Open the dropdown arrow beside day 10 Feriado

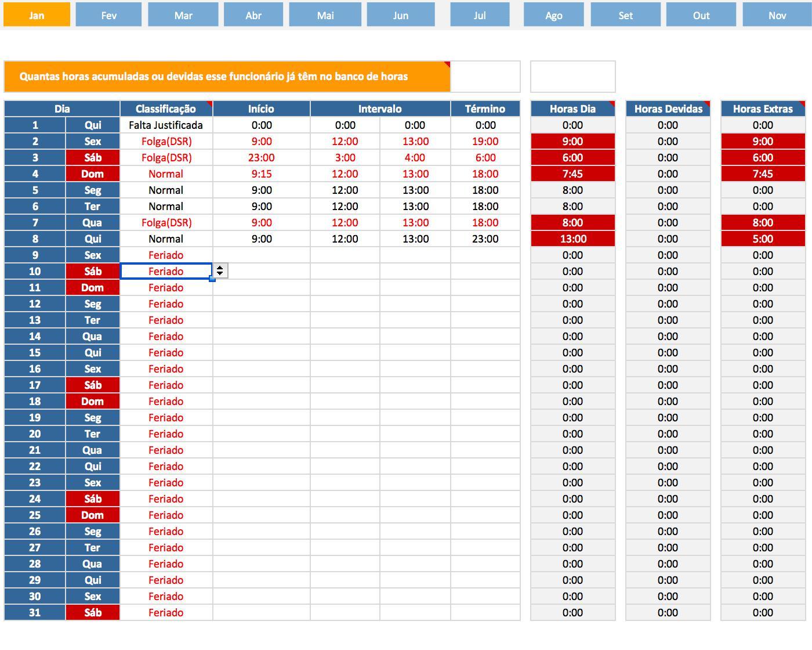click(x=220, y=271)
